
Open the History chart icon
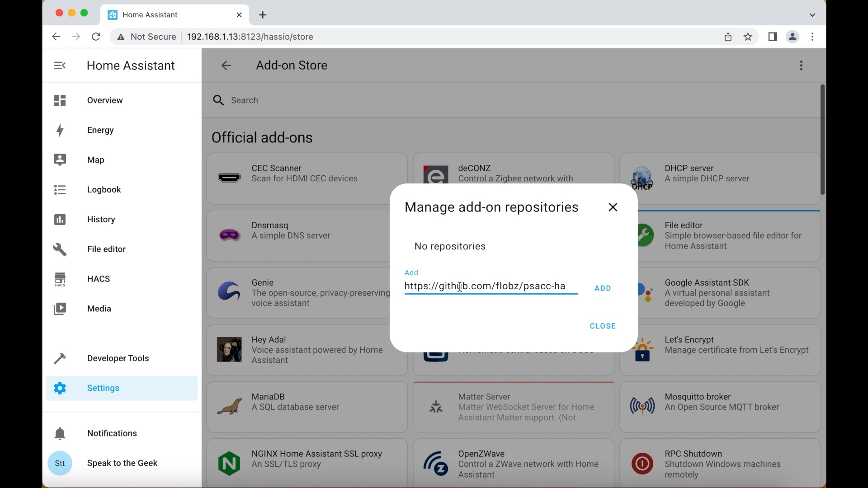[60, 220]
